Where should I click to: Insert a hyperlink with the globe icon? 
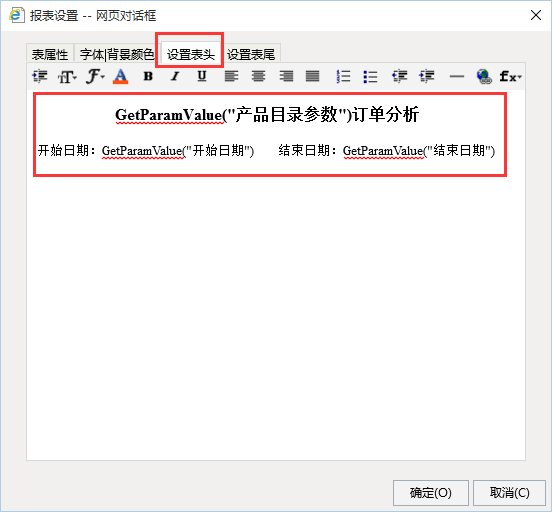[x=484, y=76]
